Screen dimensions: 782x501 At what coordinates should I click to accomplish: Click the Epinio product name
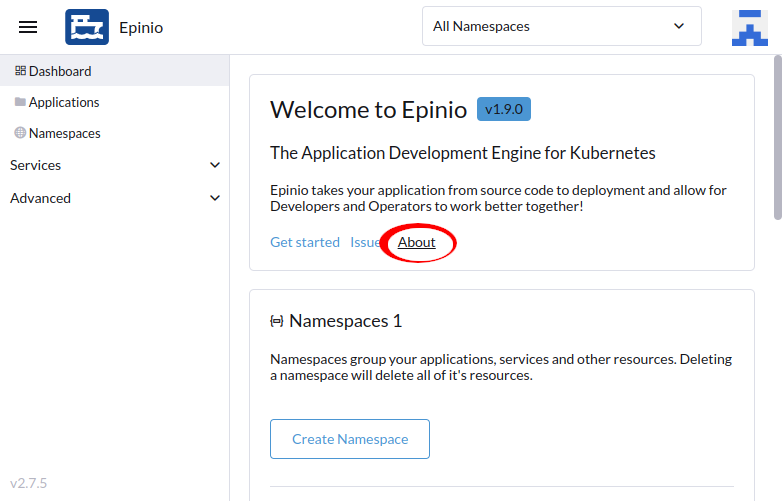141,27
